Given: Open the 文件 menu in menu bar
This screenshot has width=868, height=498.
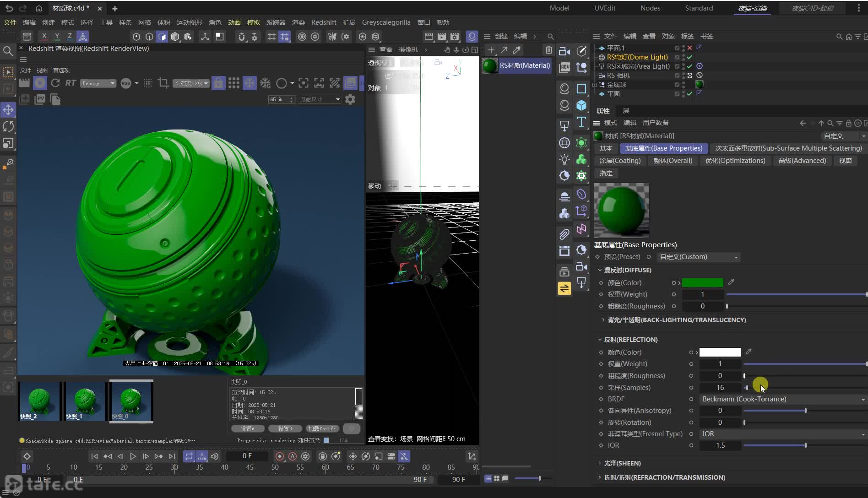Looking at the screenshot, I should point(10,22).
